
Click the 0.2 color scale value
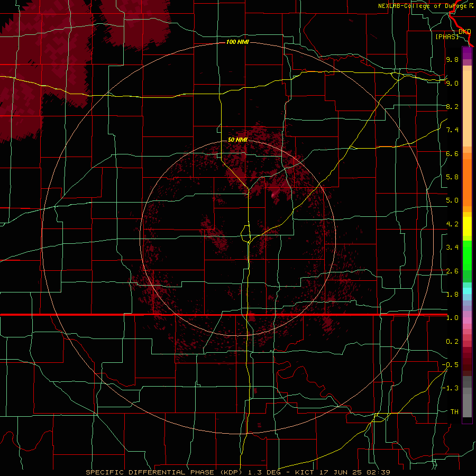tap(452, 342)
